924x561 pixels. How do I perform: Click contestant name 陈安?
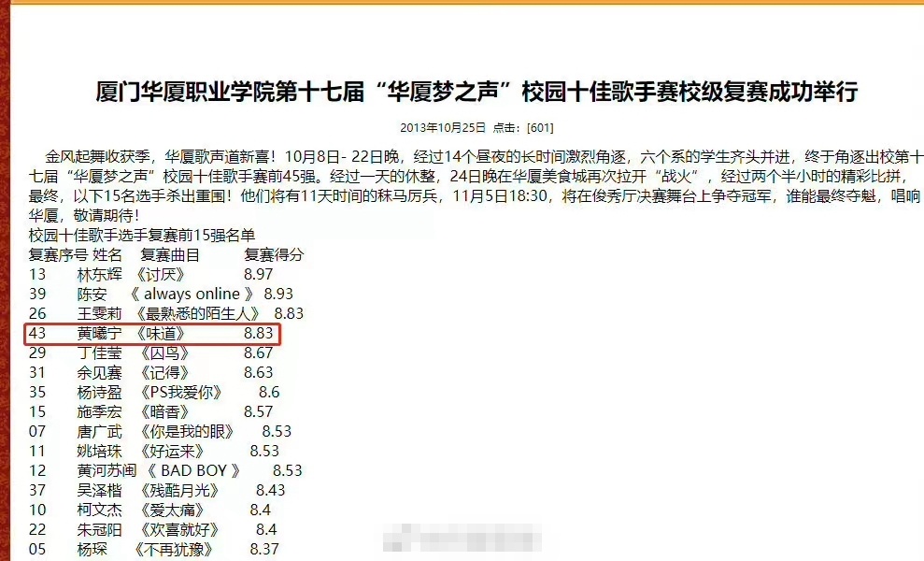pos(92,294)
